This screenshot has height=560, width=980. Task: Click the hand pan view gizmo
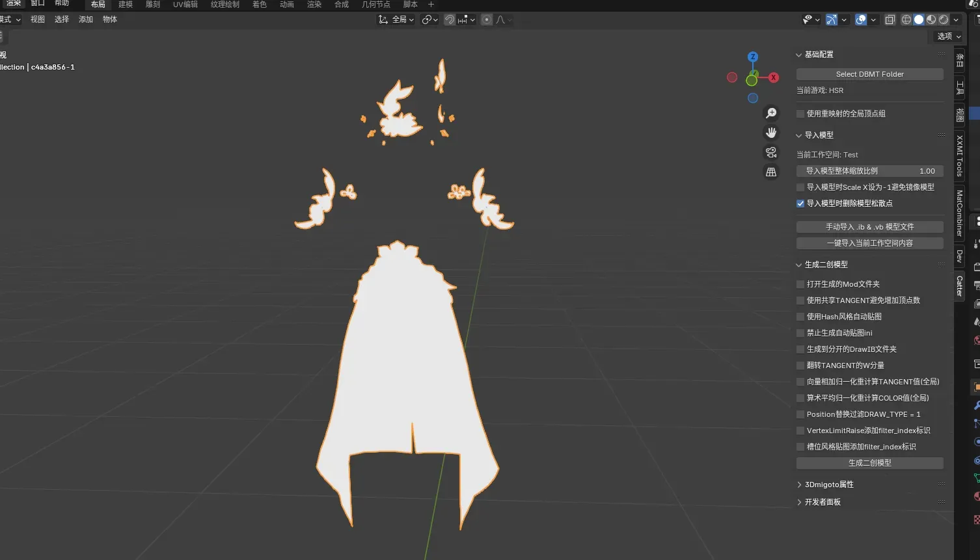point(771,133)
